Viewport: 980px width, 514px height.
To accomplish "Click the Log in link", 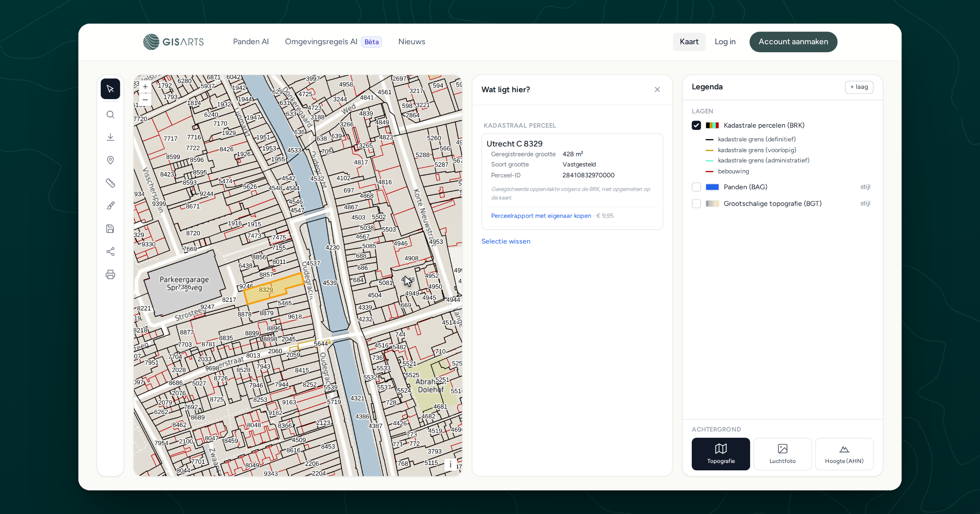I will 725,42.
